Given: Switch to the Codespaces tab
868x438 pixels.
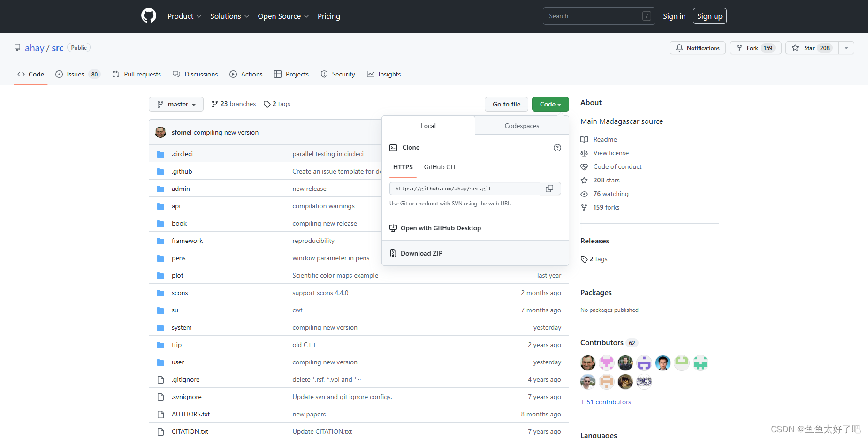Looking at the screenshot, I should tap(522, 126).
